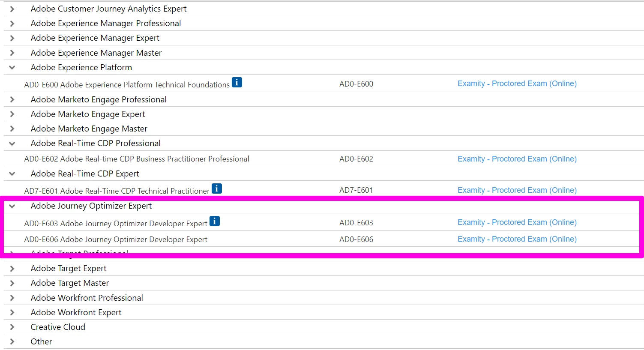Open Examity proctored exam link for AD0-E602
Screen dimensions: 644x350
(517, 159)
